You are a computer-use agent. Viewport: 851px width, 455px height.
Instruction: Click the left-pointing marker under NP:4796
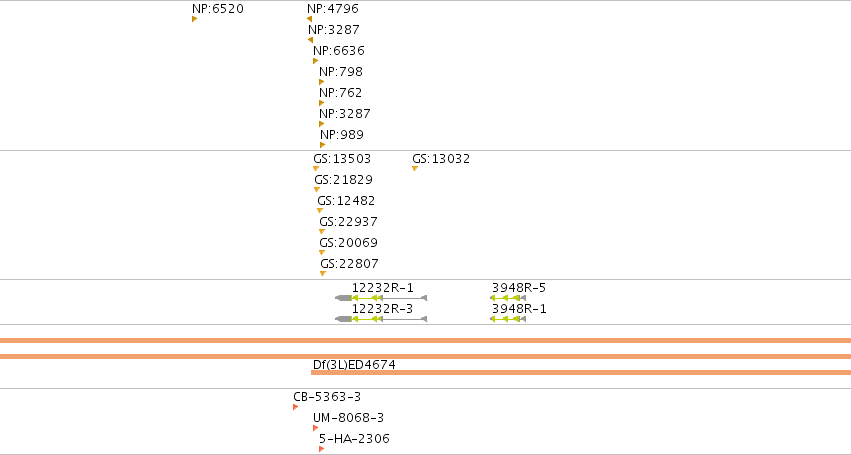(x=309, y=19)
